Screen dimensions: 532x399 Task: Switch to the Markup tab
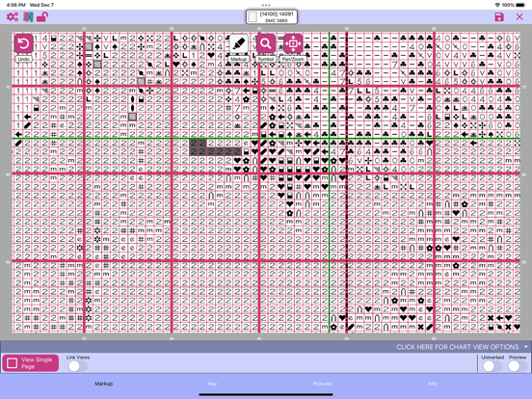[104, 384]
